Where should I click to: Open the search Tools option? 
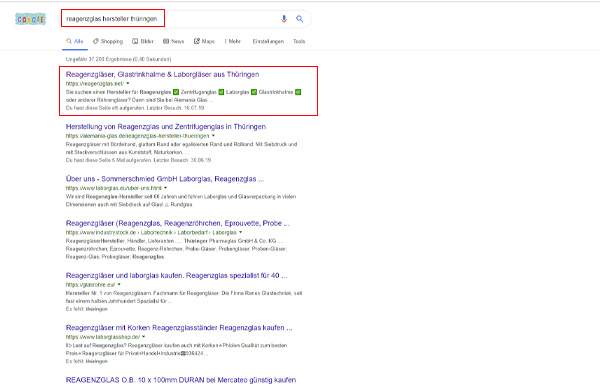pos(299,41)
